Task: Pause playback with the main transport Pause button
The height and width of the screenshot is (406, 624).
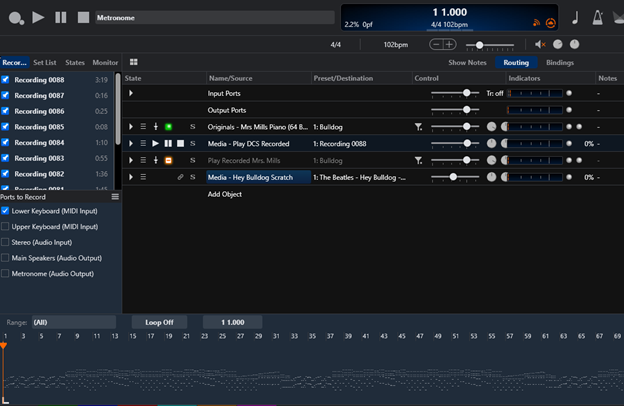Action: coord(60,18)
